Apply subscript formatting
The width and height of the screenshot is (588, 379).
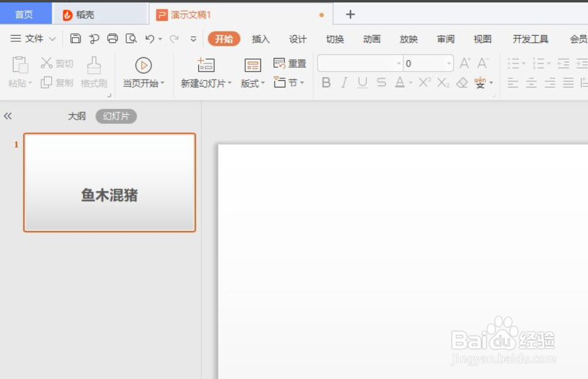pos(443,83)
